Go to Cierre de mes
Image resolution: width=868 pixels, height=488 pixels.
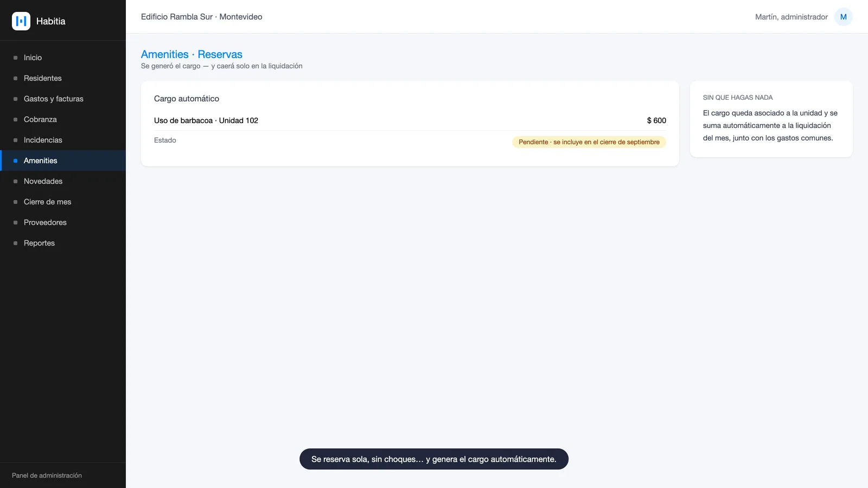pos(63,202)
